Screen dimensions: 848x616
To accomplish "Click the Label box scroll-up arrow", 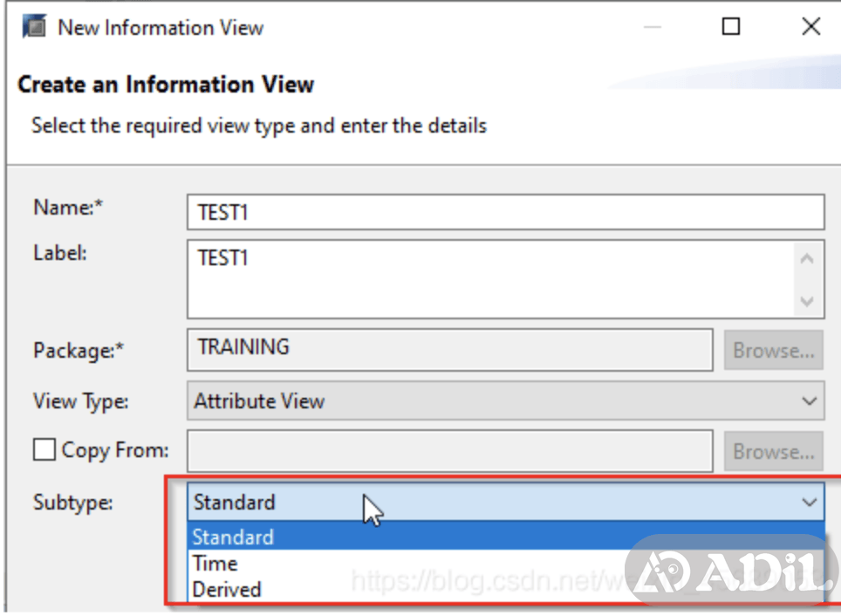I will click(x=807, y=259).
